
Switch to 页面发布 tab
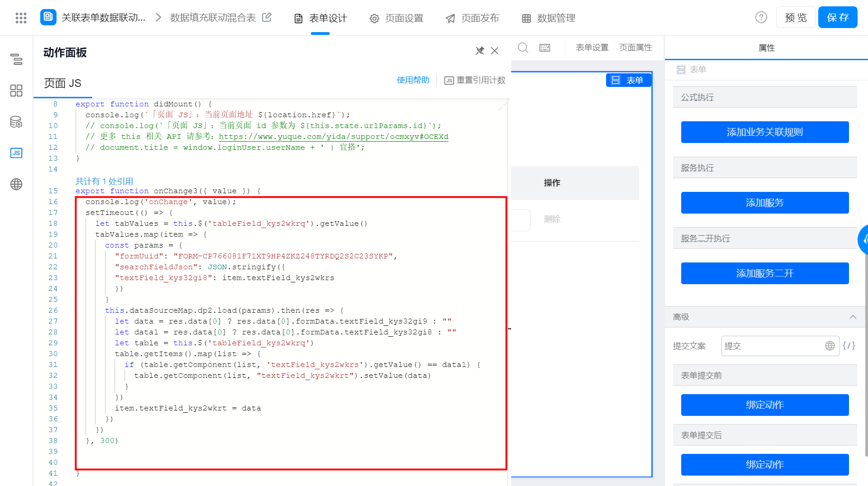pyautogui.click(x=472, y=18)
